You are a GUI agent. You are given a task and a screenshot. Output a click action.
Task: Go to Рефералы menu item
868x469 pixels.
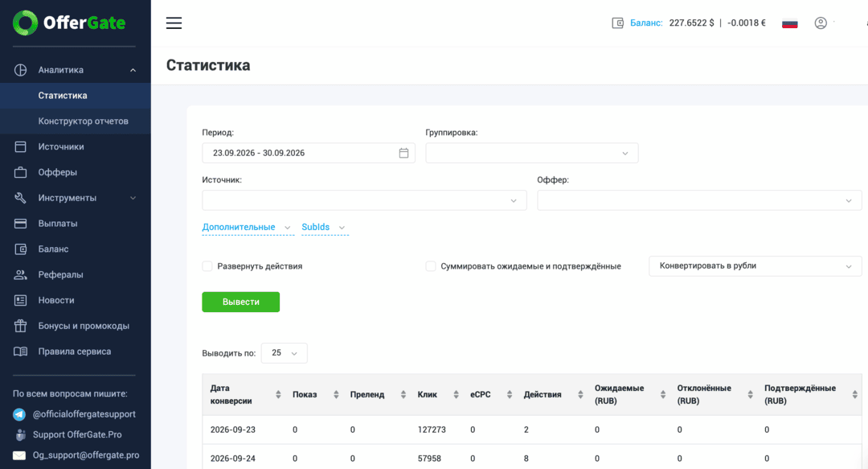pyautogui.click(x=60, y=274)
